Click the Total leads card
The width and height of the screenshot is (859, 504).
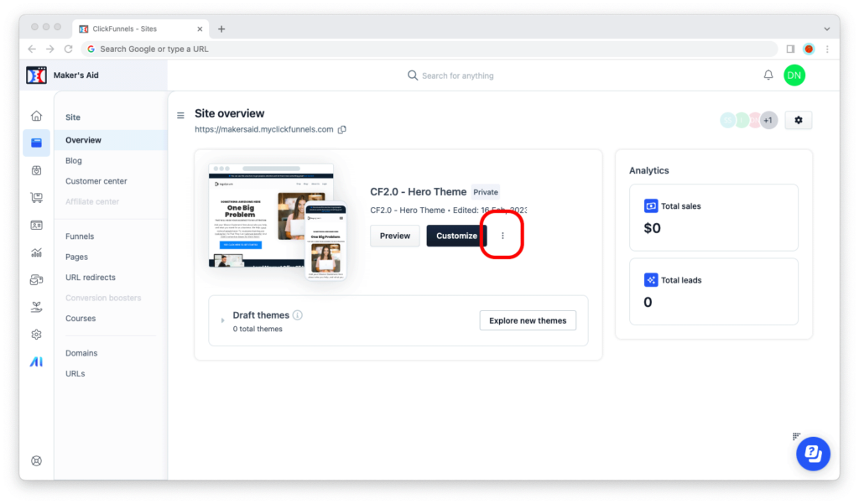pyautogui.click(x=714, y=292)
